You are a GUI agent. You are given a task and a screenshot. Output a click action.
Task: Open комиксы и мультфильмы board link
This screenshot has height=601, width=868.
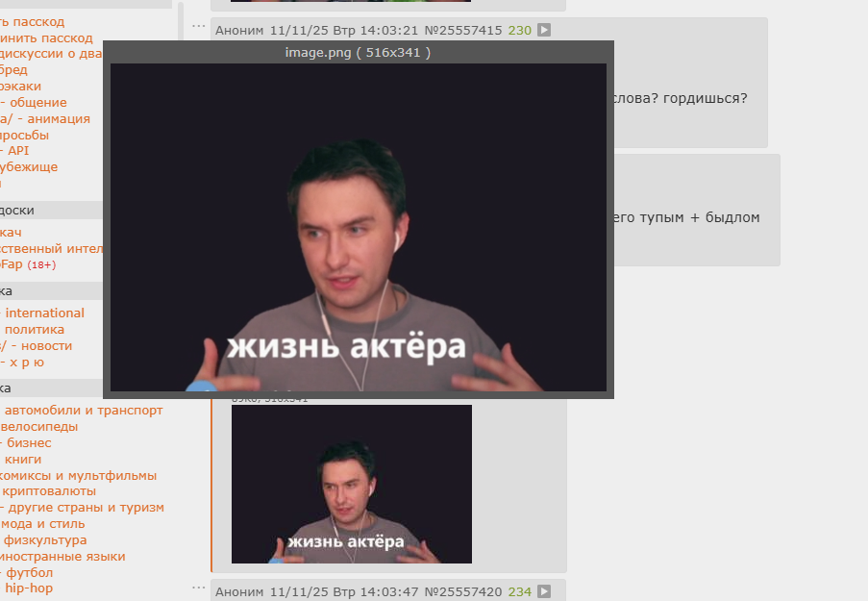coord(78,476)
